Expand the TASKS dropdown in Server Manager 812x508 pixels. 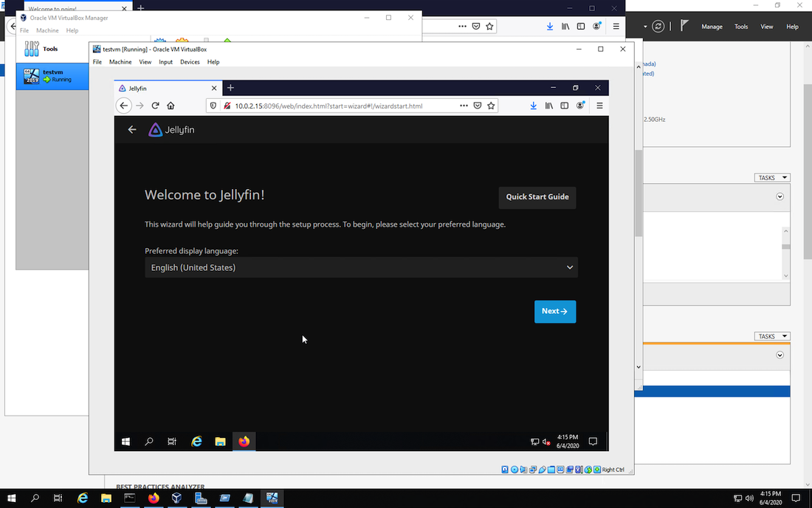tap(772, 177)
